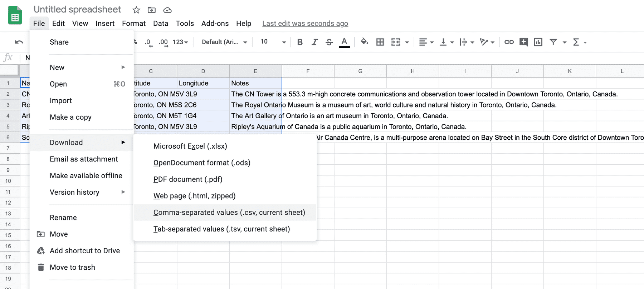Select Rename in File menu
Screen dimensions: 644x289
tap(82, 218)
